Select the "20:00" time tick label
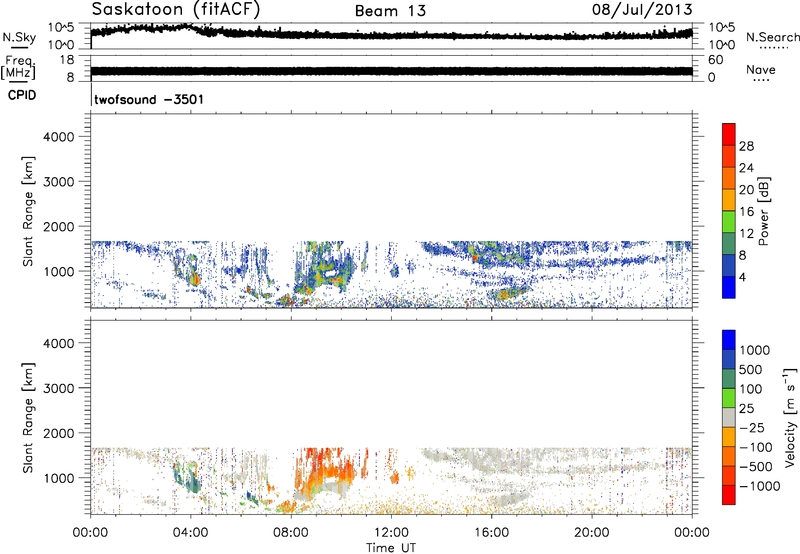The height and width of the screenshot is (554, 800). (x=591, y=533)
